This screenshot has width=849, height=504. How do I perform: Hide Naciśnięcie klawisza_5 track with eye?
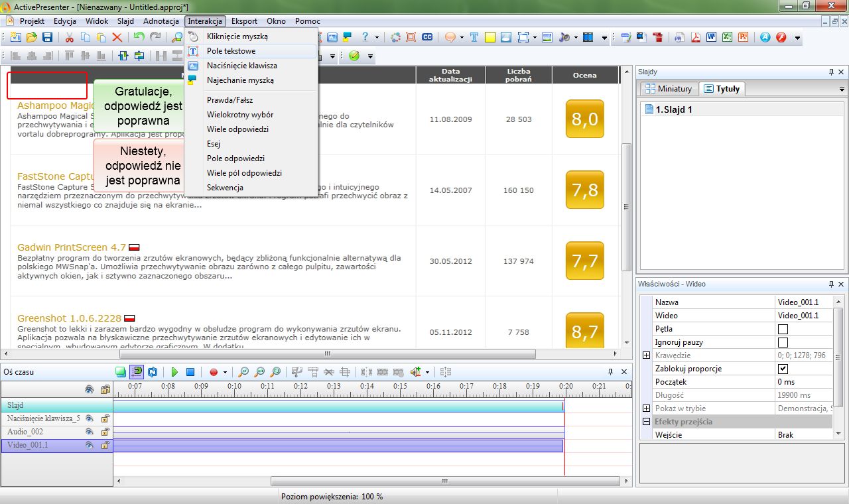tap(90, 418)
